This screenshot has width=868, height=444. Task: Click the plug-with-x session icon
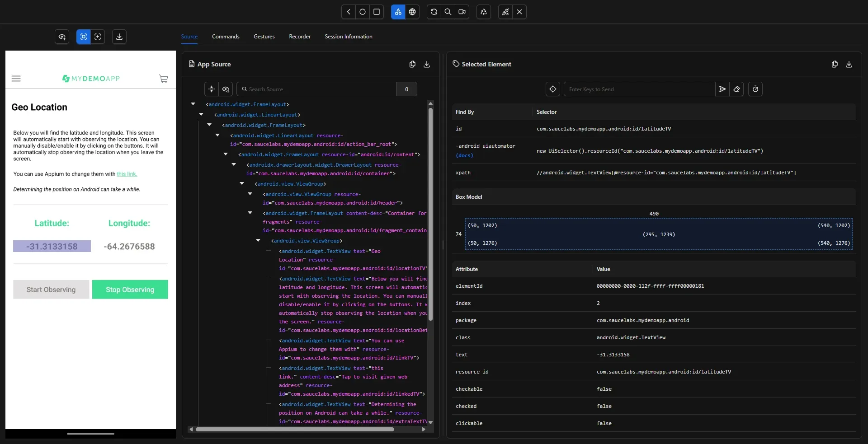(505, 12)
